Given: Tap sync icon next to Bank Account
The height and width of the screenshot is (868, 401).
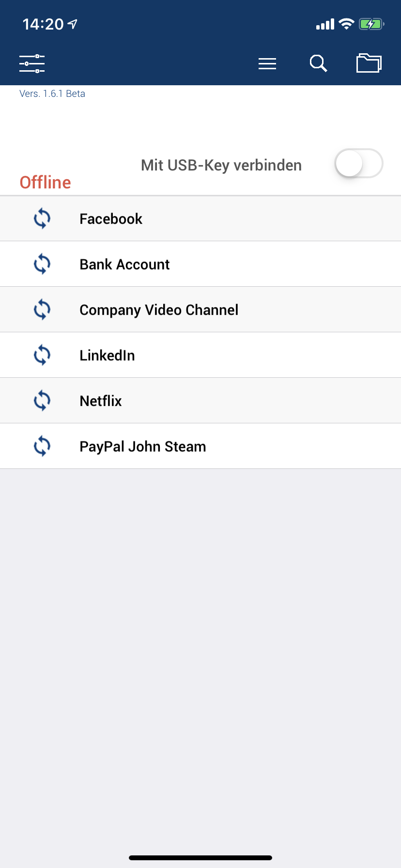Looking at the screenshot, I should tap(42, 264).
